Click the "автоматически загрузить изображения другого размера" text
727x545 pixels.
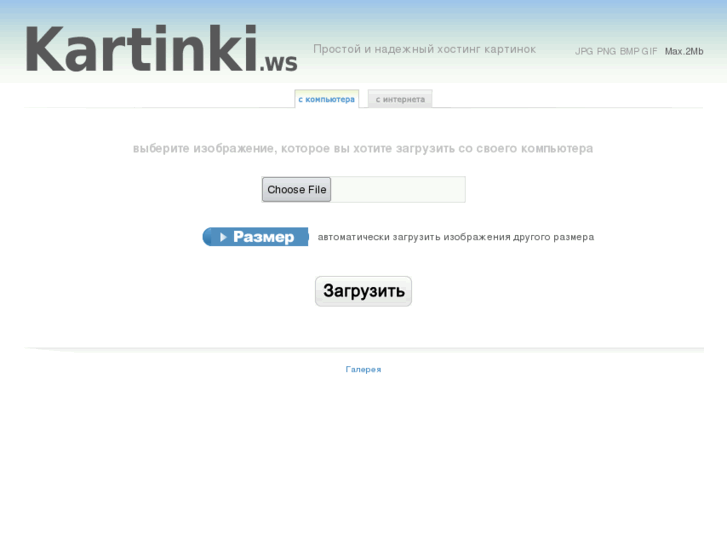[455, 237]
